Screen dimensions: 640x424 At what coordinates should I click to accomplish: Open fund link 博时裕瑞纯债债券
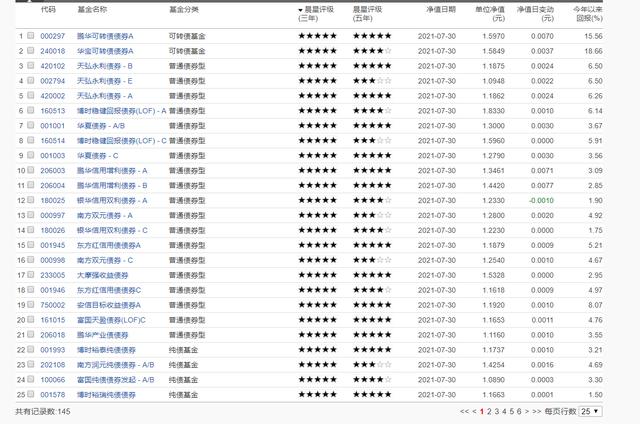pyautogui.click(x=106, y=395)
